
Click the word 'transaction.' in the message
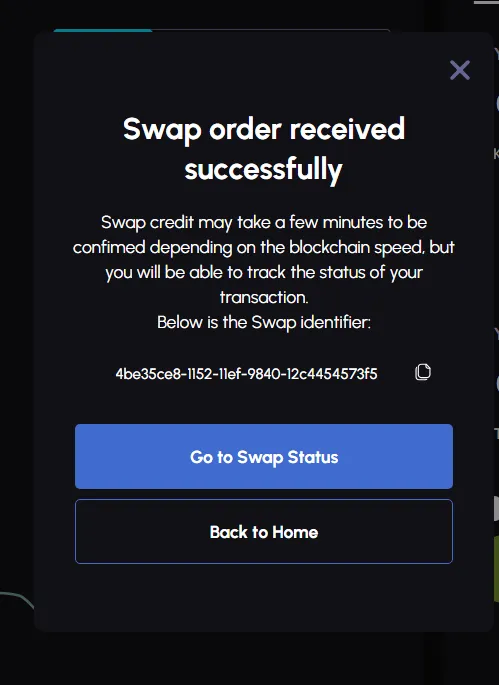pyautogui.click(x=264, y=298)
